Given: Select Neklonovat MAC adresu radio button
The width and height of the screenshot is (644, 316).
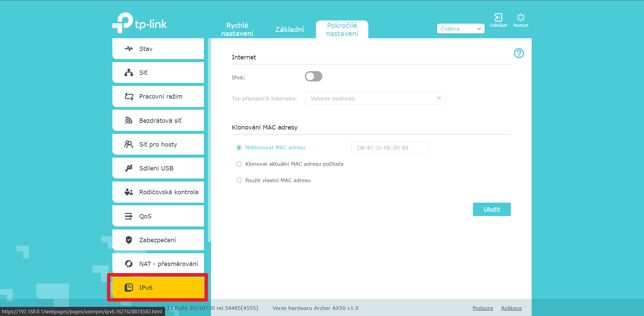Looking at the screenshot, I should click(x=239, y=148).
